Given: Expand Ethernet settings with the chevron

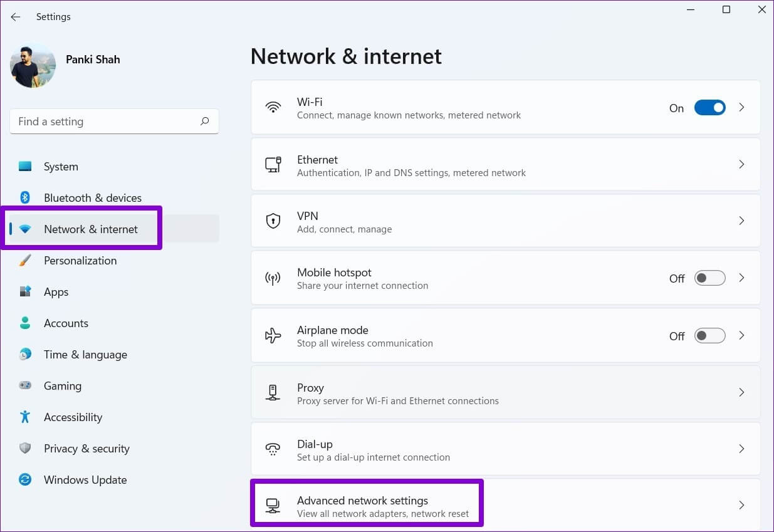Looking at the screenshot, I should pyautogui.click(x=741, y=164).
